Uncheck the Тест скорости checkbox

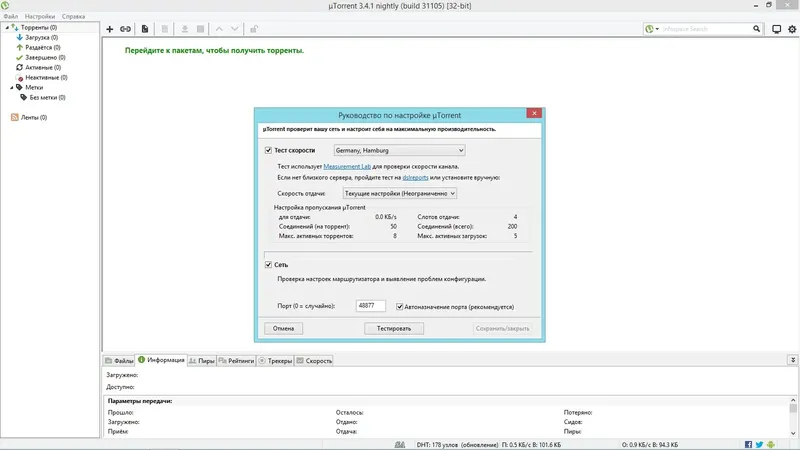(268, 151)
